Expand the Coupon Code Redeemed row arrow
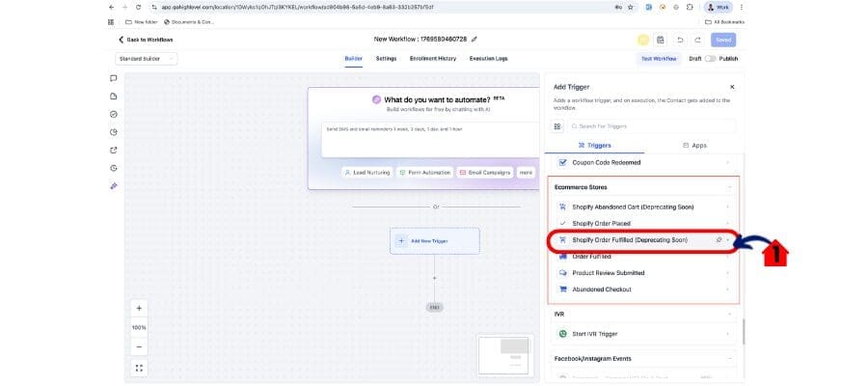 coord(727,163)
